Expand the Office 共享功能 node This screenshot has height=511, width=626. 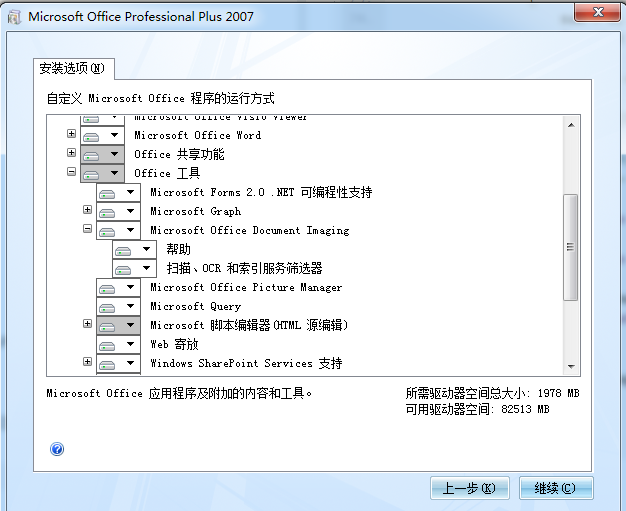pos(71,153)
